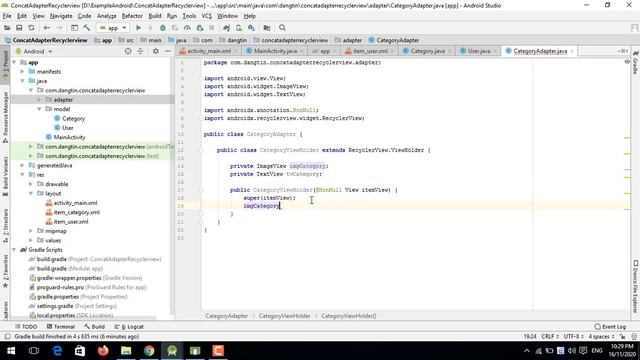
Task: Select MainActivity in project tree
Action: tap(69, 137)
